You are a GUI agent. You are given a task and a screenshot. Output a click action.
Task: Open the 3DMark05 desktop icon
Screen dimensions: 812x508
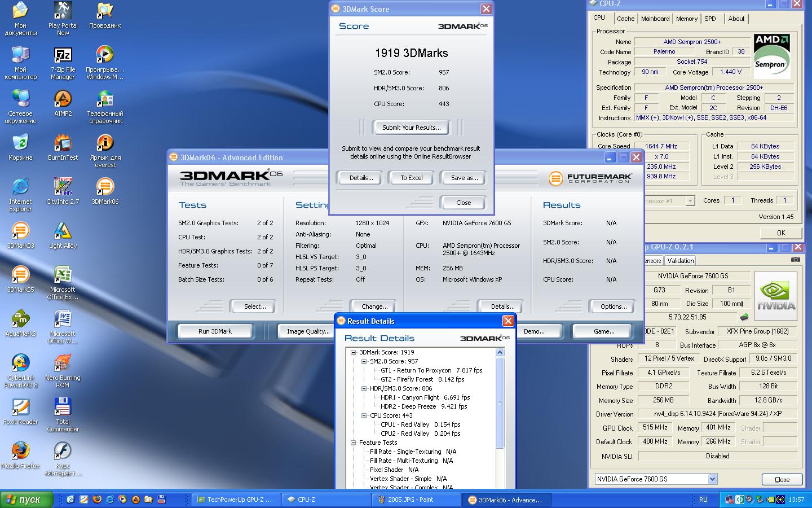click(20, 279)
